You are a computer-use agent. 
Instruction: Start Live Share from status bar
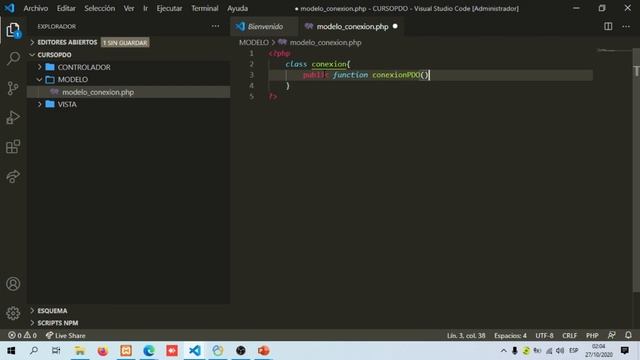(65, 336)
